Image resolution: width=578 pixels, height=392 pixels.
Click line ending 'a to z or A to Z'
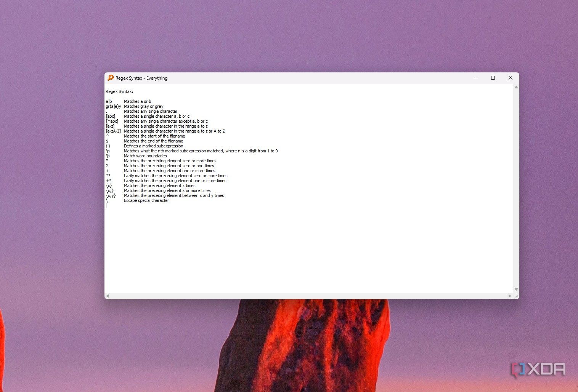pos(174,131)
